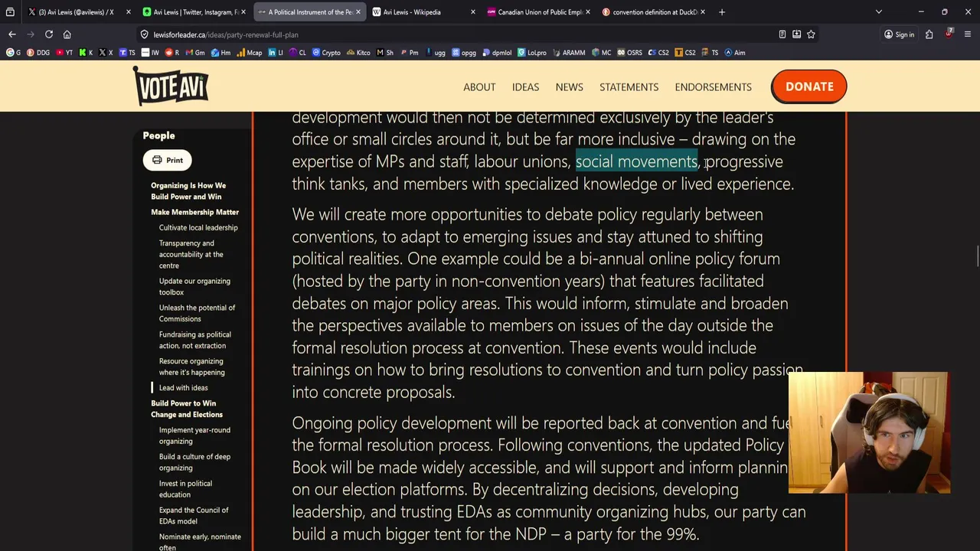Open the Google (G) bookmark

tap(14, 53)
